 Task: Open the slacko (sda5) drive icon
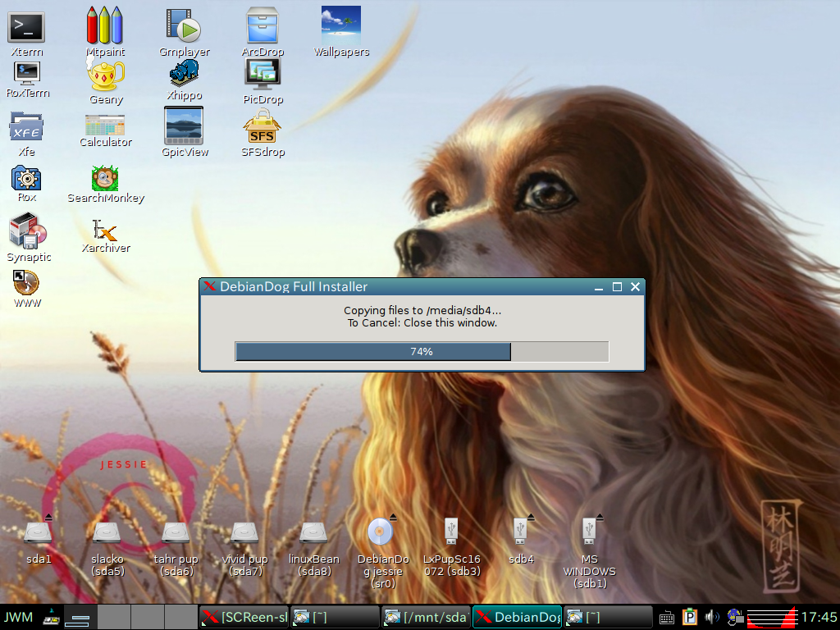click(x=107, y=532)
